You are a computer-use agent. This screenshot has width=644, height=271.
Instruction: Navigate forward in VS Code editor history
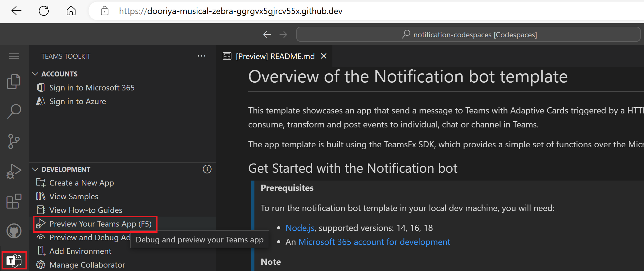(283, 34)
